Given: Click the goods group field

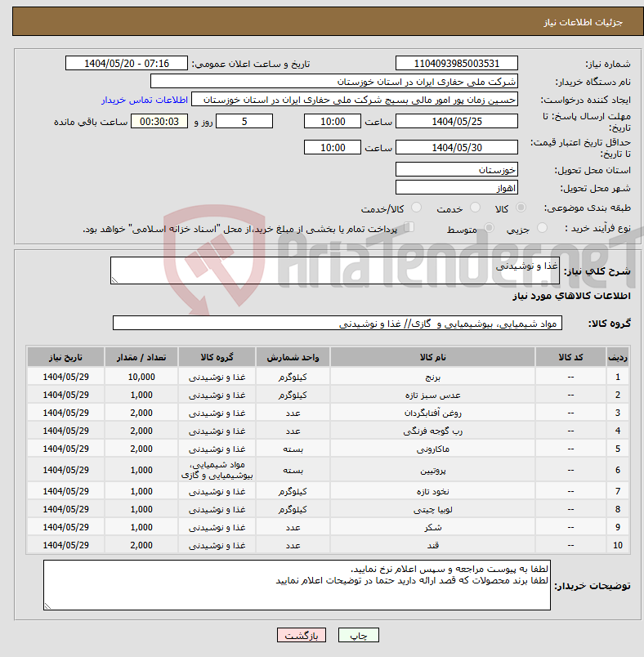Looking at the screenshot, I should (x=338, y=323).
